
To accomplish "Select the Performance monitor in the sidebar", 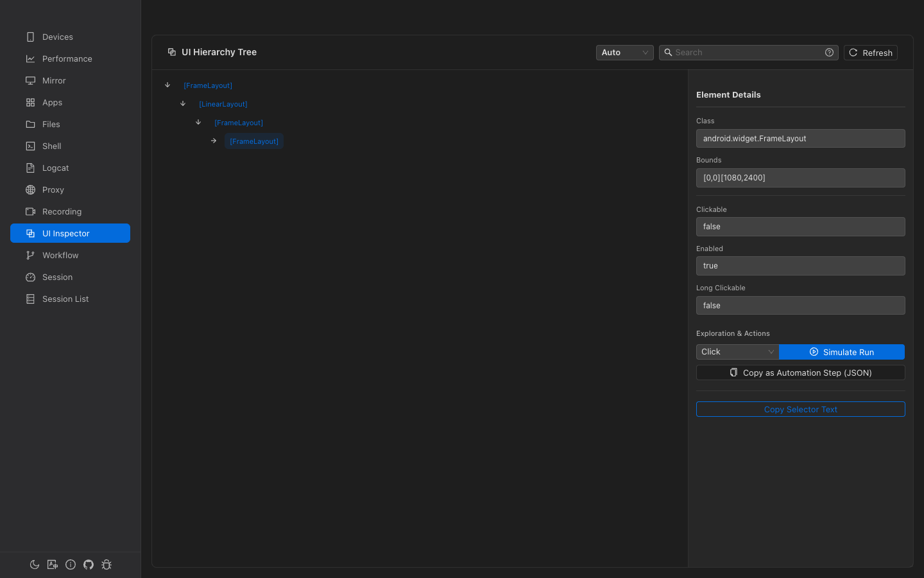I will click(30, 58).
